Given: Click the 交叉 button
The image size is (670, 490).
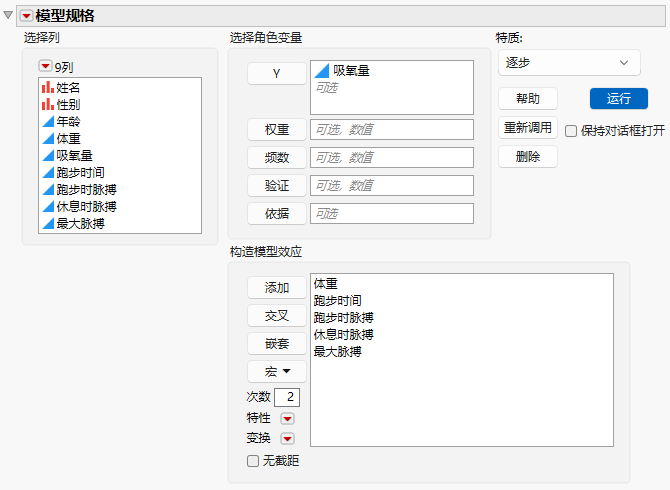Looking at the screenshot, I should click(277, 316).
